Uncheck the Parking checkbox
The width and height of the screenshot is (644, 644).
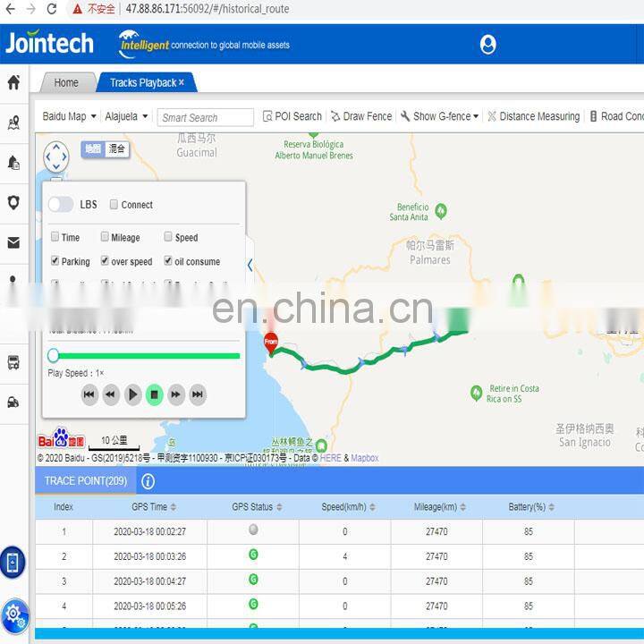pyautogui.click(x=55, y=261)
